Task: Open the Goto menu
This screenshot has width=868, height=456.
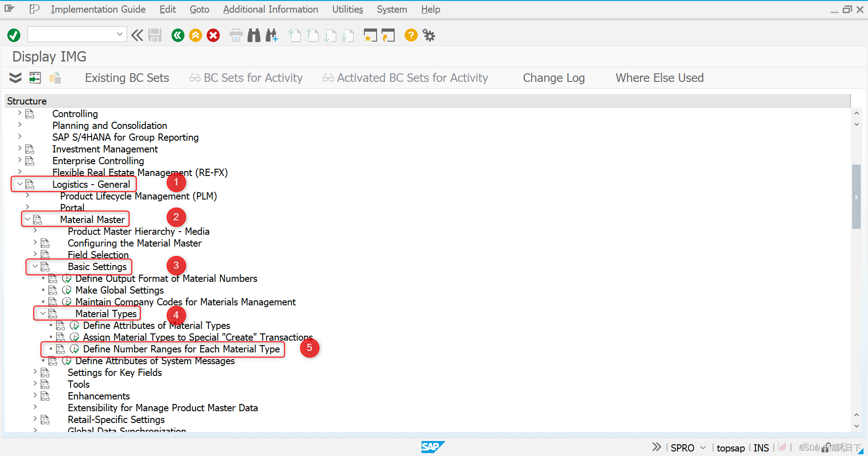Action: click(199, 9)
